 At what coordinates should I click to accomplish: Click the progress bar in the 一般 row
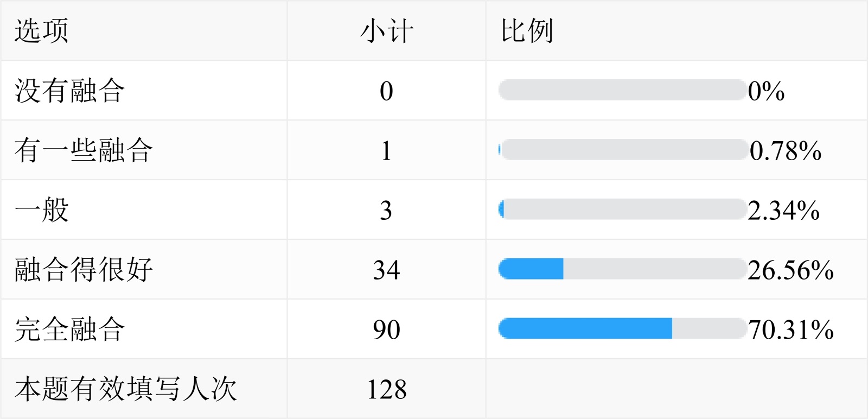622,210
